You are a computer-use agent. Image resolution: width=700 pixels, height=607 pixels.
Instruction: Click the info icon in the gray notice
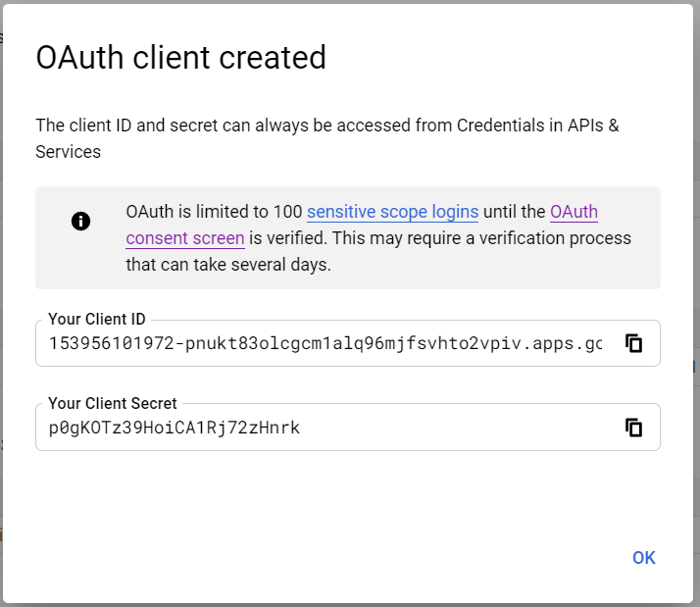click(x=80, y=221)
